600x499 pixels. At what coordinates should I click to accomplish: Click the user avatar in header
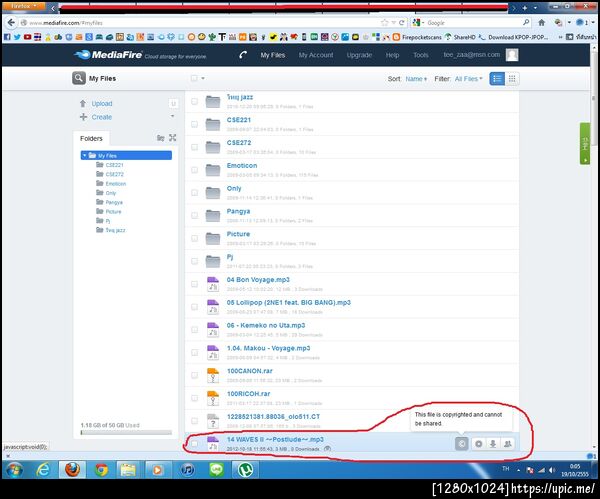pos(512,55)
